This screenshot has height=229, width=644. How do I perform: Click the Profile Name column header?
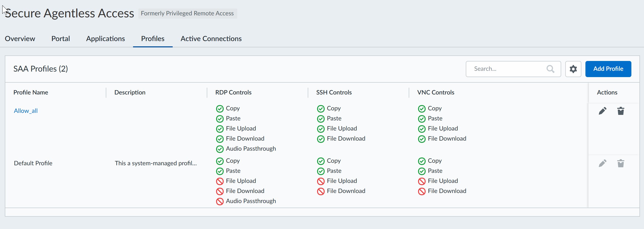pyautogui.click(x=31, y=92)
